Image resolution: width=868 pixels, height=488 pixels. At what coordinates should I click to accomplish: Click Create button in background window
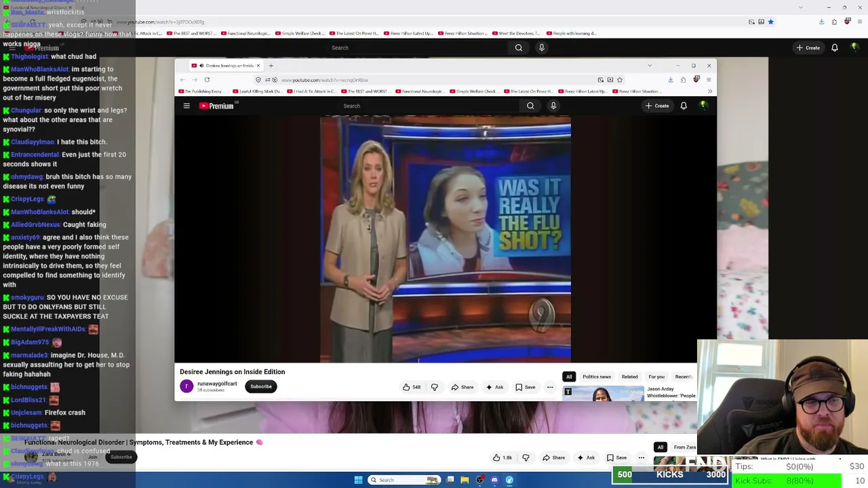click(x=808, y=47)
